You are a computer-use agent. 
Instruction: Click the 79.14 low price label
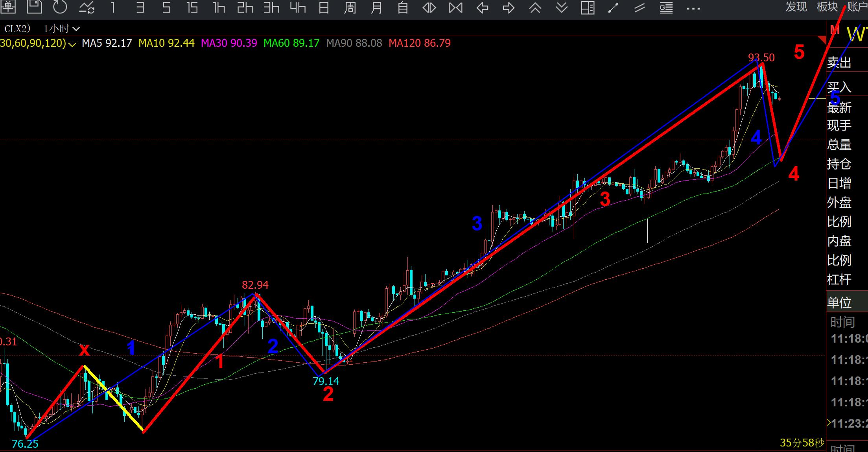tap(326, 381)
